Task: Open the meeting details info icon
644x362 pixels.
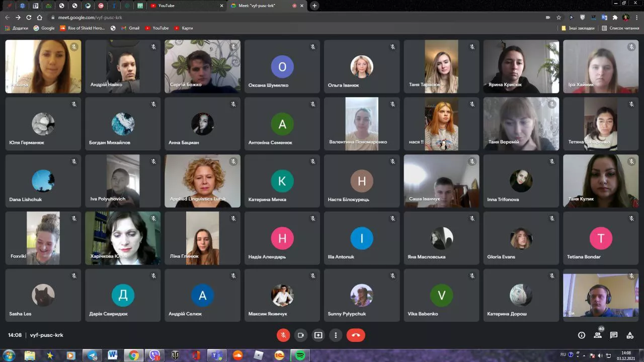Action: click(x=582, y=335)
